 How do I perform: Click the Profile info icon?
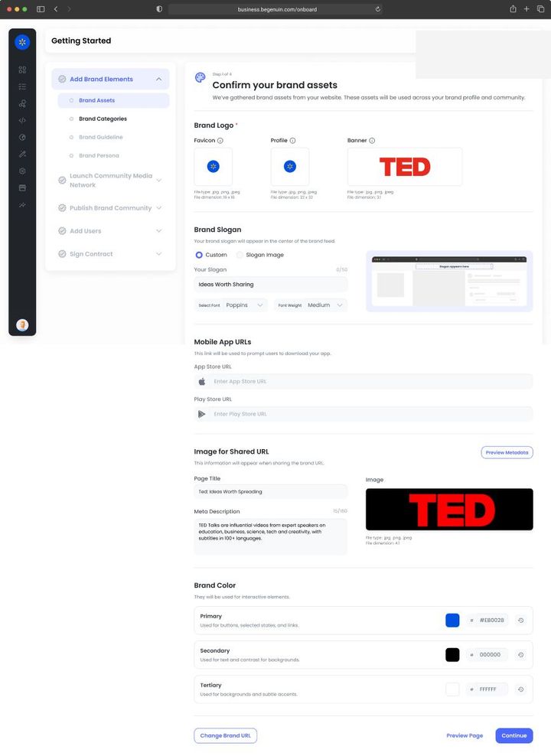point(292,141)
